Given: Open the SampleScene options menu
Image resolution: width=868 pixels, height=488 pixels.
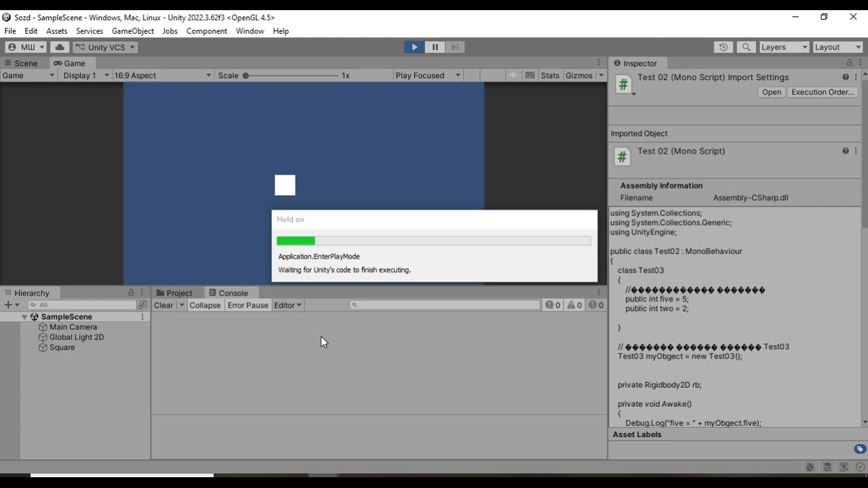Looking at the screenshot, I should 142,317.
